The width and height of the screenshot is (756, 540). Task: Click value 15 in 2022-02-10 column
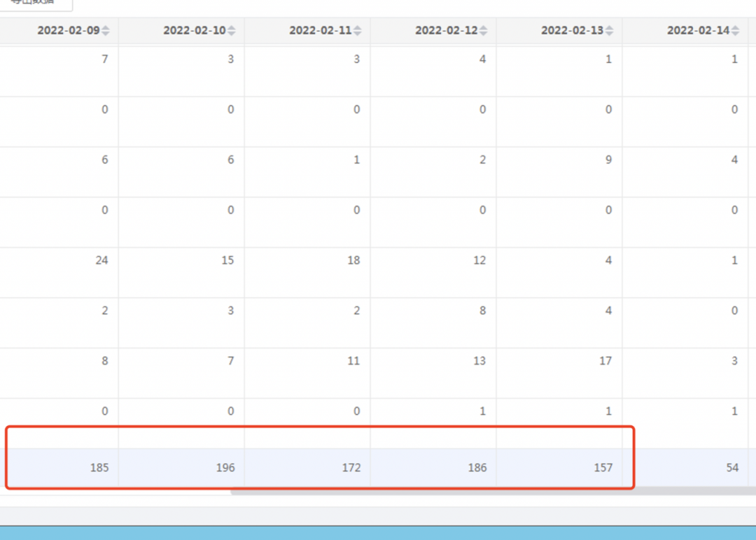click(x=227, y=261)
